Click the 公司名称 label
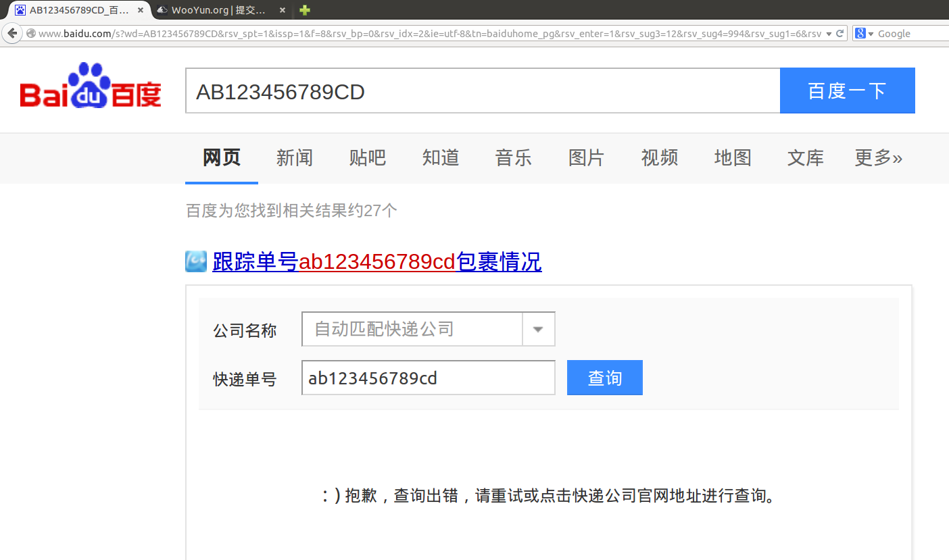The height and width of the screenshot is (560, 949). point(245,331)
